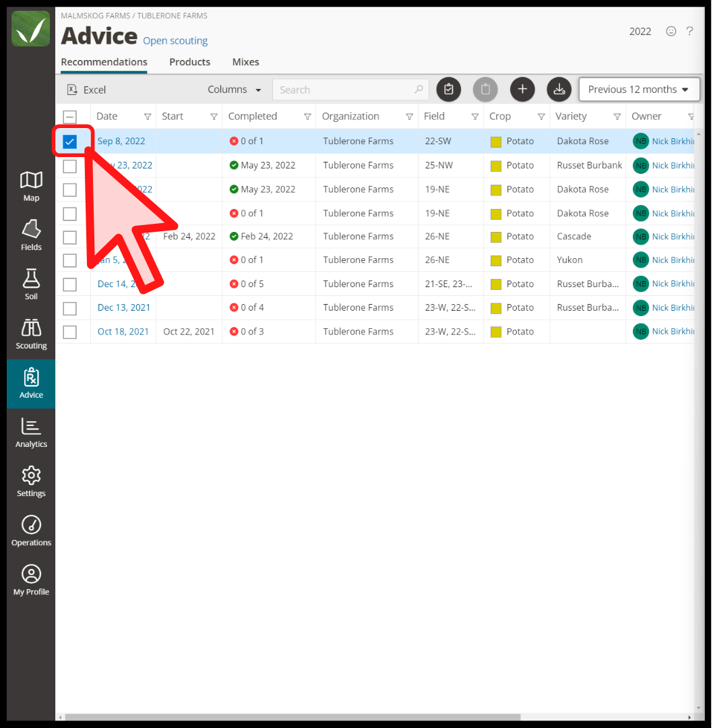Open the Oct 18, 2021 recommendation
Viewport: 713px width, 728px height.
coord(123,332)
